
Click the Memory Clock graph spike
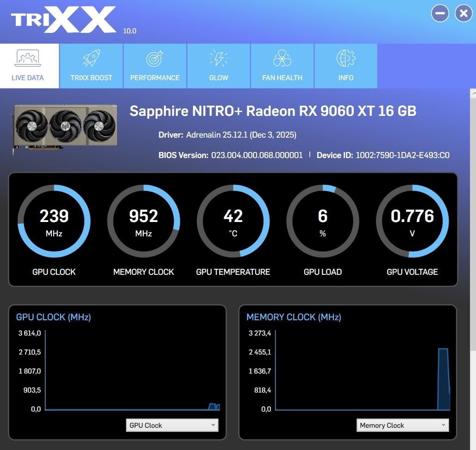point(443,378)
